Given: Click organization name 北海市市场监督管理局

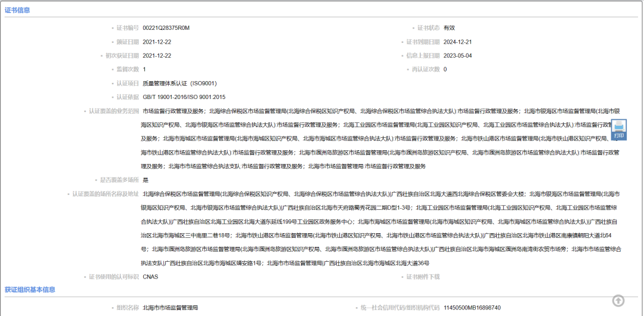Looking at the screenshot, I should point(171,308).
